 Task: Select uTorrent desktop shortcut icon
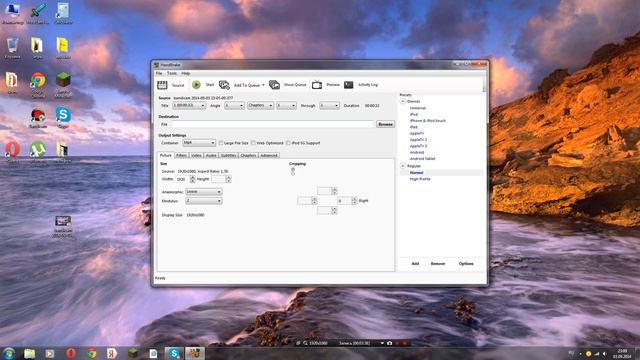pyautogui.click(x=38, y=150)
